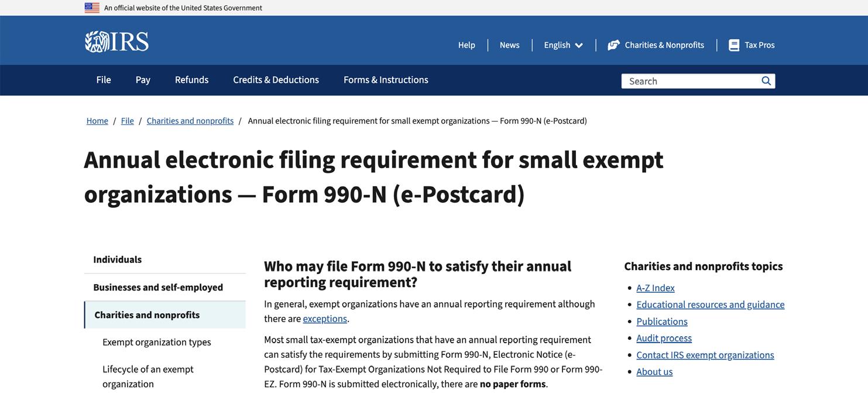Select Businesses and self-employed in sidebar

coord(164,287)
